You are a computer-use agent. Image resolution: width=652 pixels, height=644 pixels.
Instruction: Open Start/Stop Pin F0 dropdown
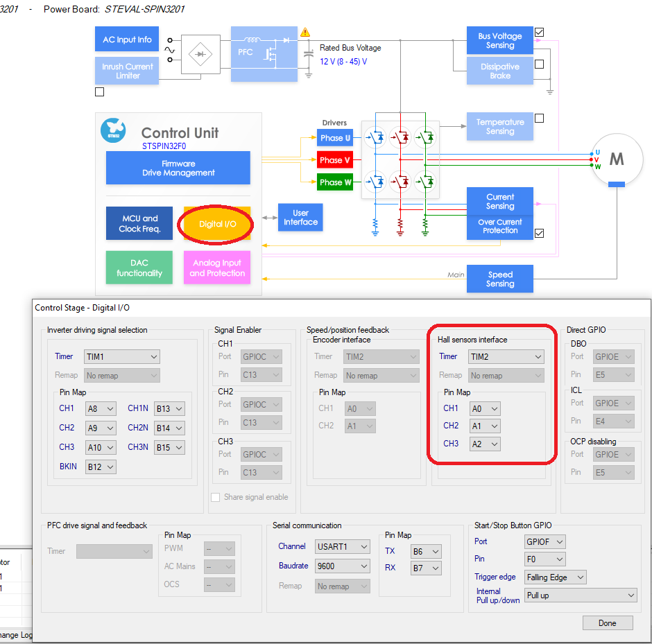pos(545,559)
